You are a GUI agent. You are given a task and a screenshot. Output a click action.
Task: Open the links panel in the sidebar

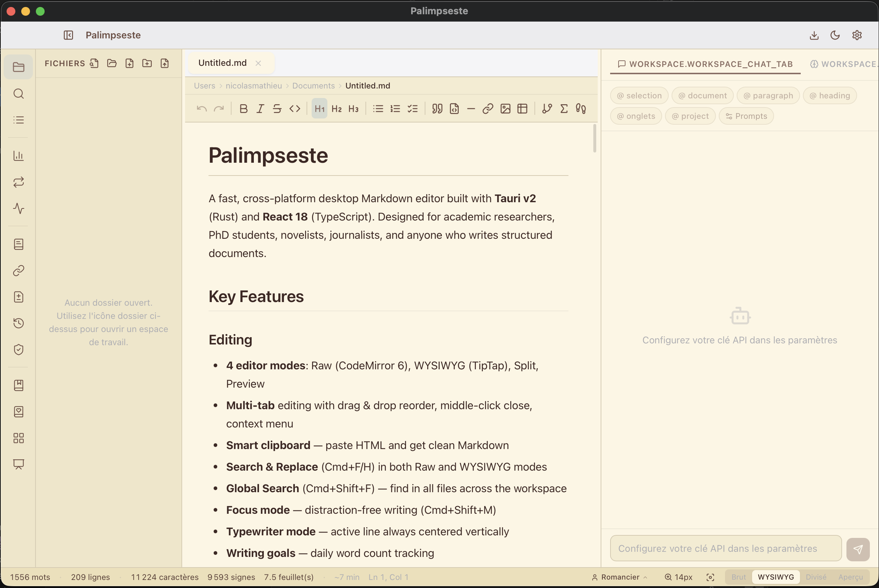click(x=18, y=271)
